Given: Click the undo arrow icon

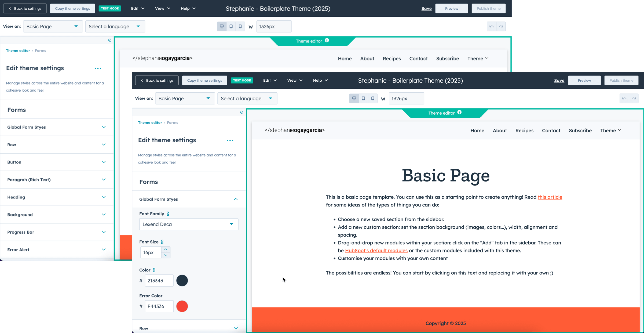Looking at the screenshot, I should point(624,98).
